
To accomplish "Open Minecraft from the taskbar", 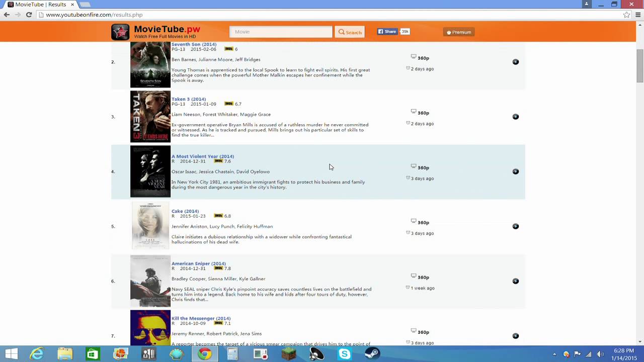I will (288, 354).
